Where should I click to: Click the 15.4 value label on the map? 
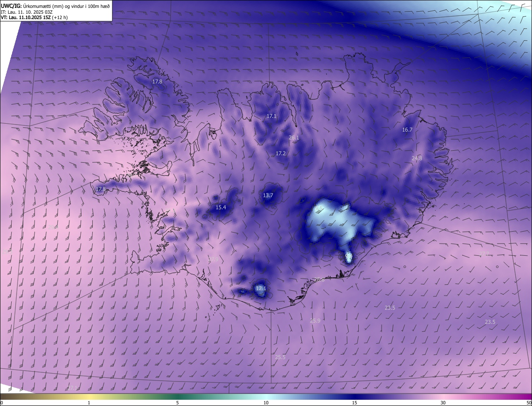[221, 208]
